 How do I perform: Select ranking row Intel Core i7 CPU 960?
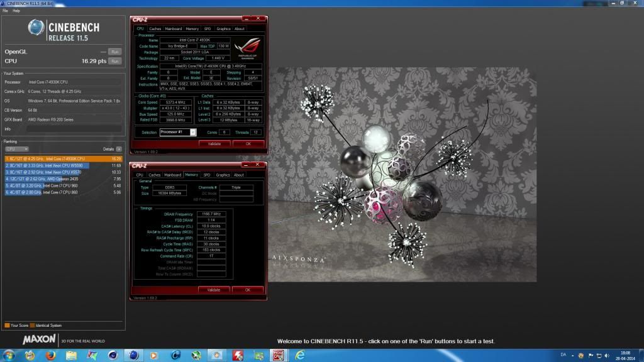64,185
